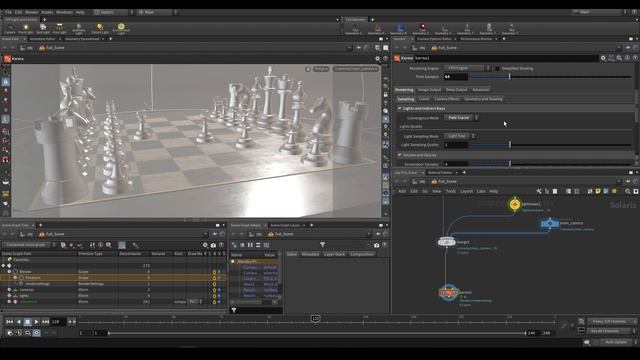
Task: Open the File menu
Action: pyautogui.click(x=8, y=12)
